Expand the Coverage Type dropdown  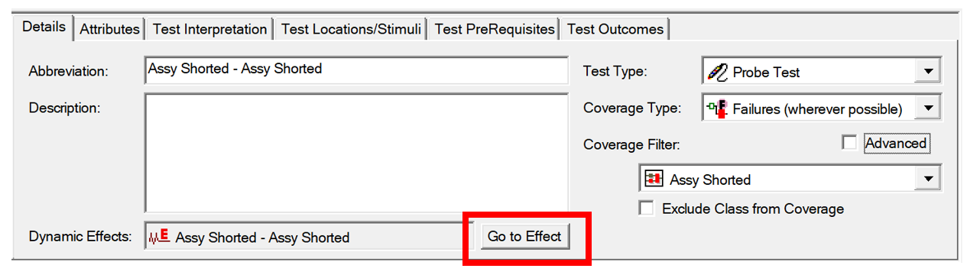(927, 108)
